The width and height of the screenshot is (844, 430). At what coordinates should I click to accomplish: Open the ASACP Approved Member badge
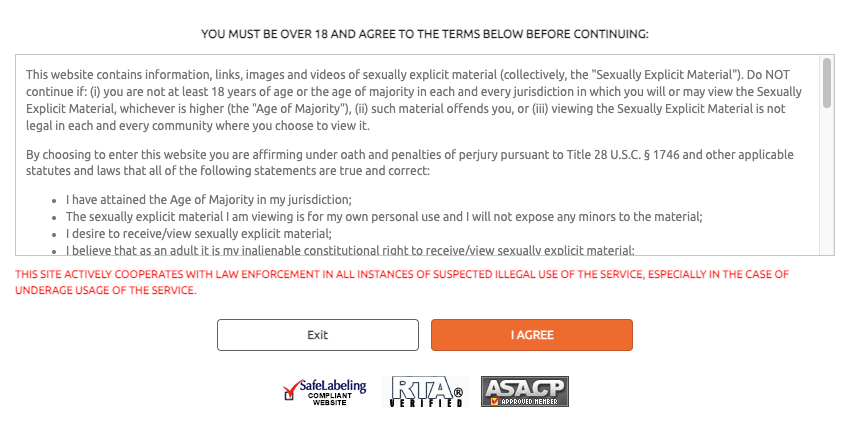pos(524,391)
